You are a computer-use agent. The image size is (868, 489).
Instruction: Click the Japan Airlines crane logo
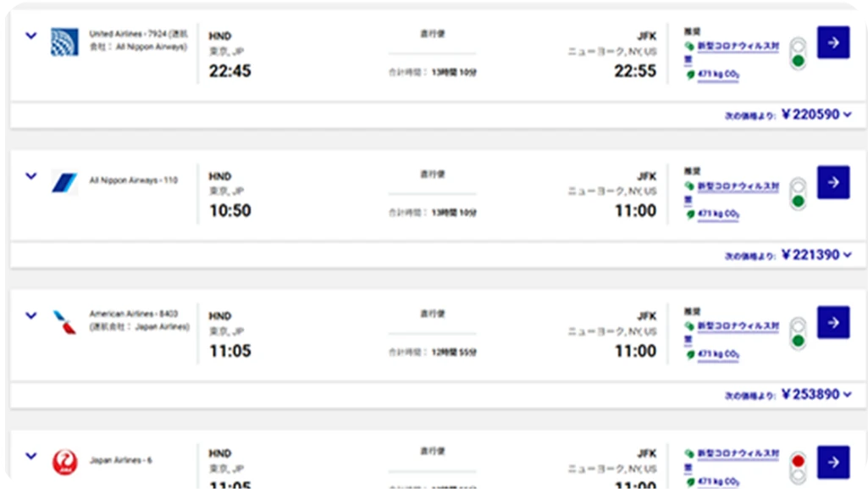coord(64,462)
